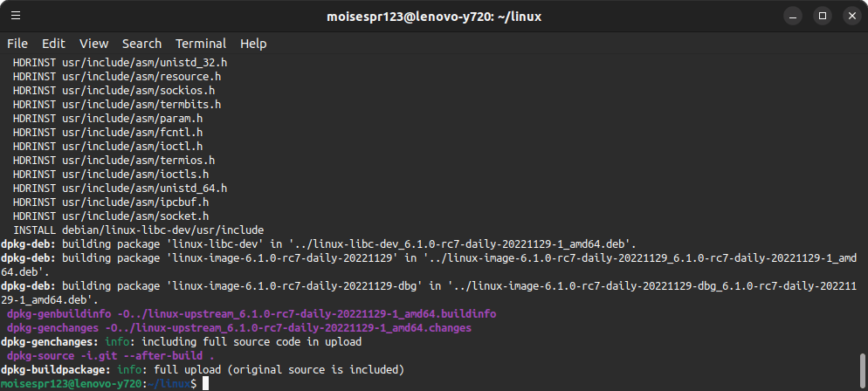Screen dimensions: 868x391
Task: Click the dpkg-genbuildinfo command line
Action: tap(251, 314)
